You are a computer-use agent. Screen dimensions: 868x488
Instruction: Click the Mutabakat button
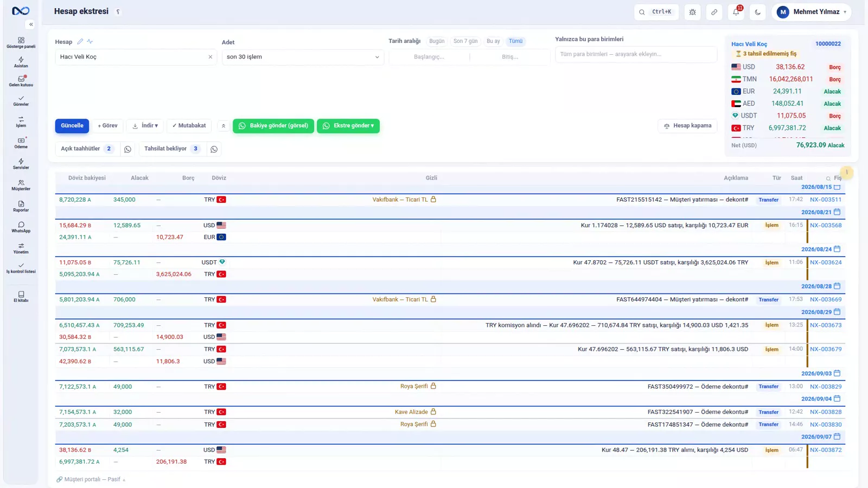[189, 126]
